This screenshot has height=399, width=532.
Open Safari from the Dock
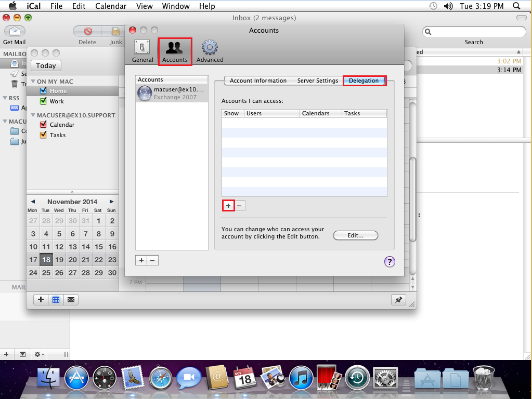pos(161,377)
